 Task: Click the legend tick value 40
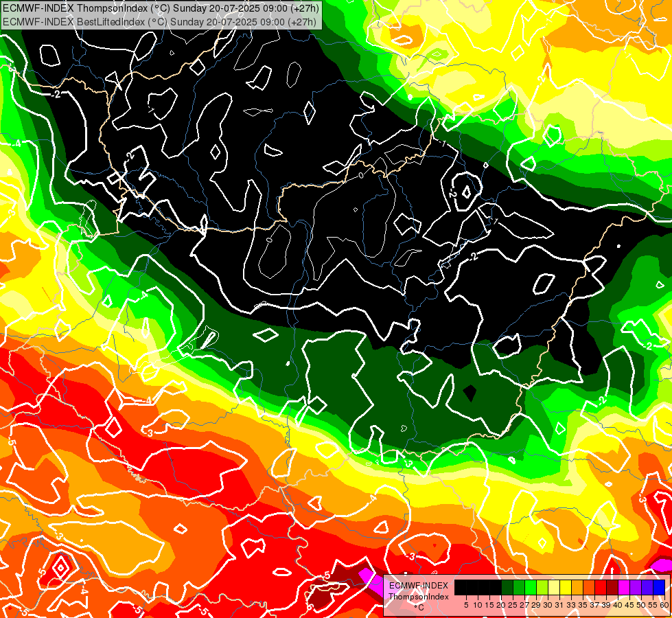(x=618, y=605)
